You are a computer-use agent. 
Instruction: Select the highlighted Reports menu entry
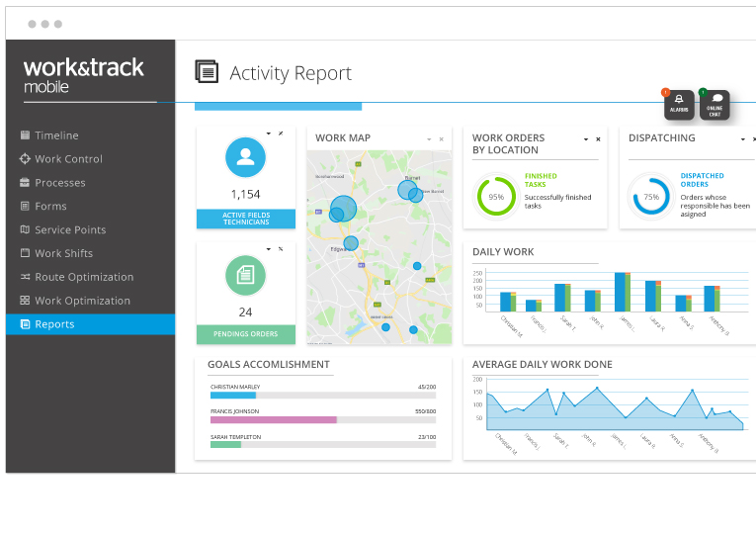(90, 324)
